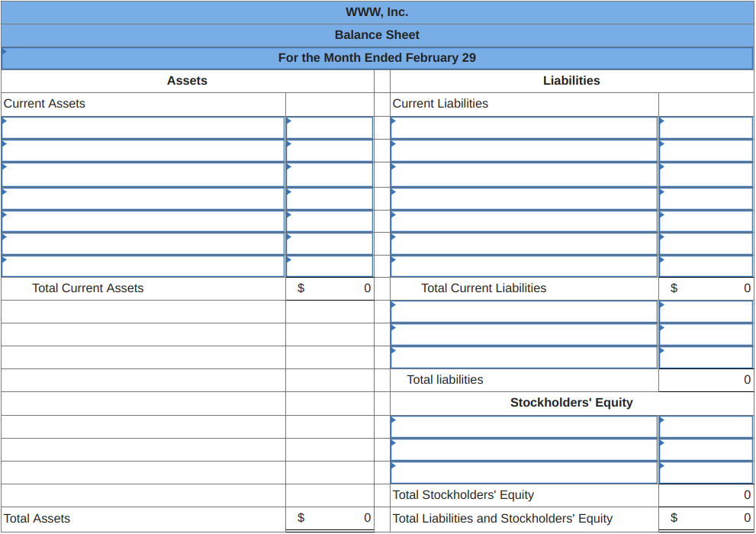
Task: Click the Total Liabilities and Stockholders' Equity label
Action: pos(502,518)
